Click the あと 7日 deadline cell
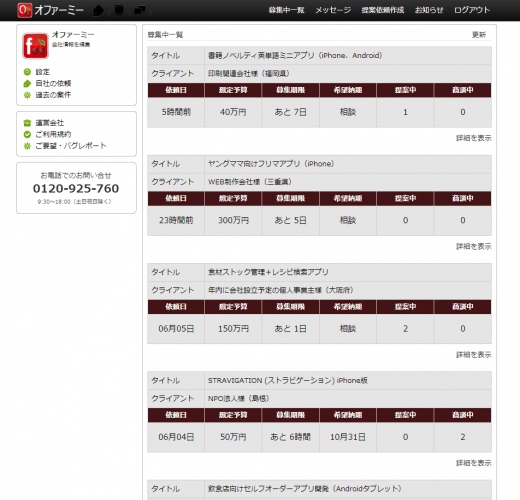 pyautogui.click(x=290, y=112)
